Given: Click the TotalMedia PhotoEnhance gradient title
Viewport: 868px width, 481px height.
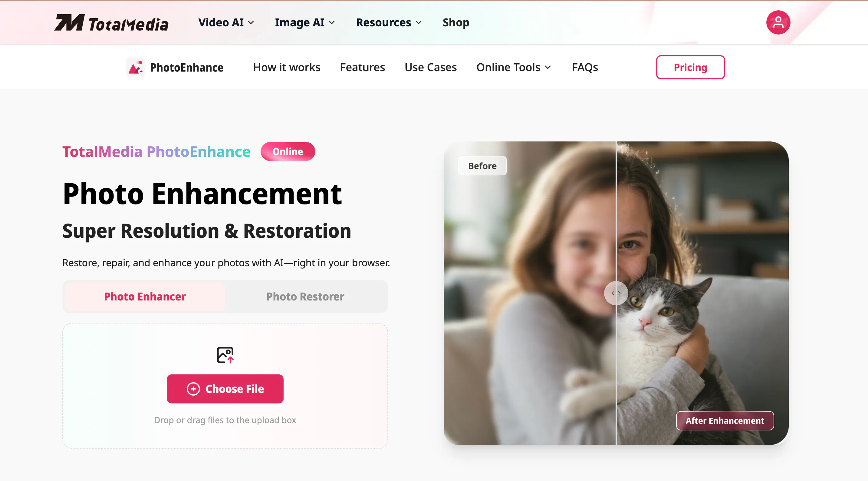Looking at the screenshot, I should pos(156,151).
